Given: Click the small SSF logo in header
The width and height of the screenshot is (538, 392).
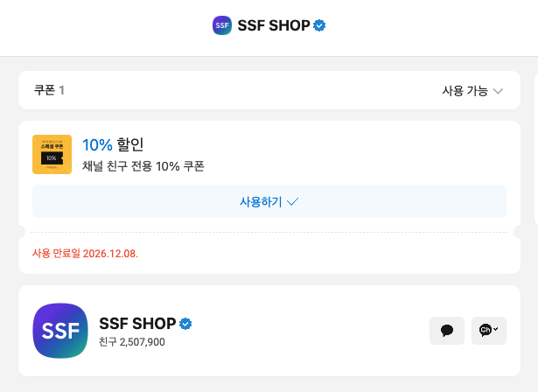Looking at the screenshot, I should (222, 25).
